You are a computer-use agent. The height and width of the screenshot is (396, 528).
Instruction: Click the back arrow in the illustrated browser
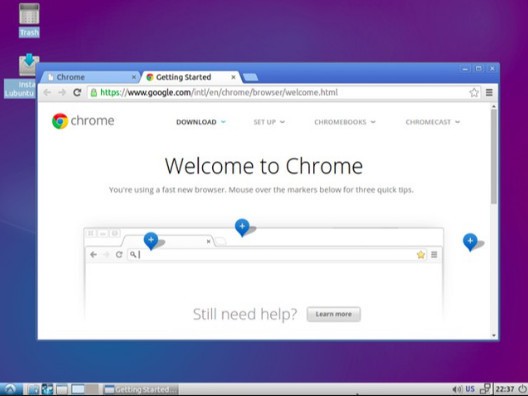[94, 255]
